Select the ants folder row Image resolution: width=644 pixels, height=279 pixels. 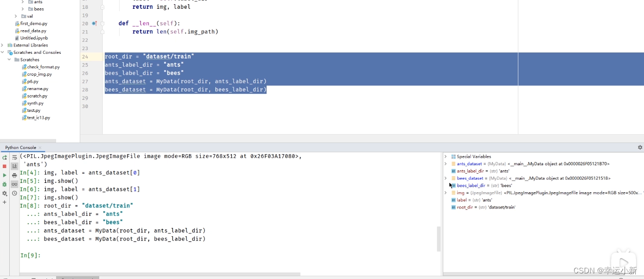(35, 2)
